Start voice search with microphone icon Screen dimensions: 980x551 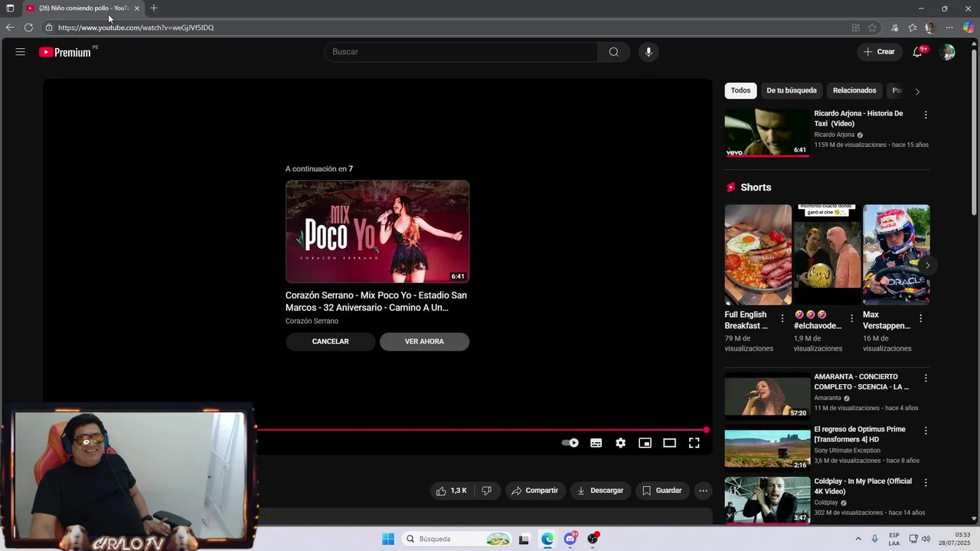click(648, 52)
